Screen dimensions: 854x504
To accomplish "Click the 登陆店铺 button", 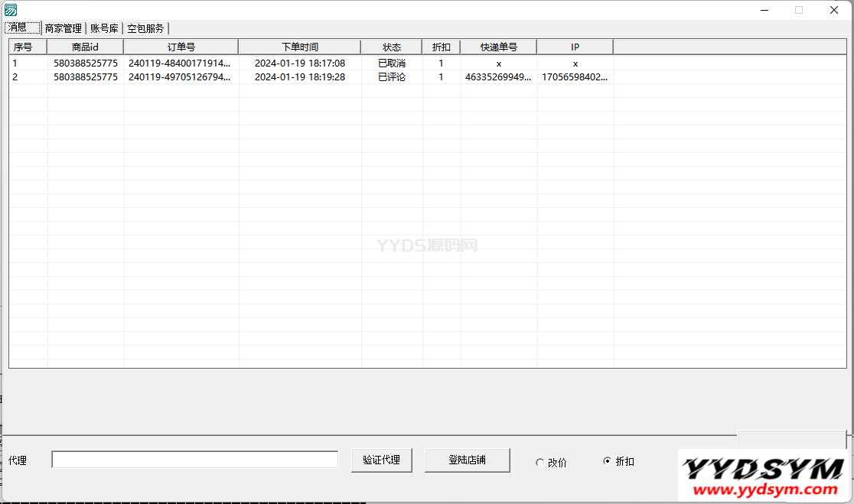I will pyautogui.click(x=467, y=460).
